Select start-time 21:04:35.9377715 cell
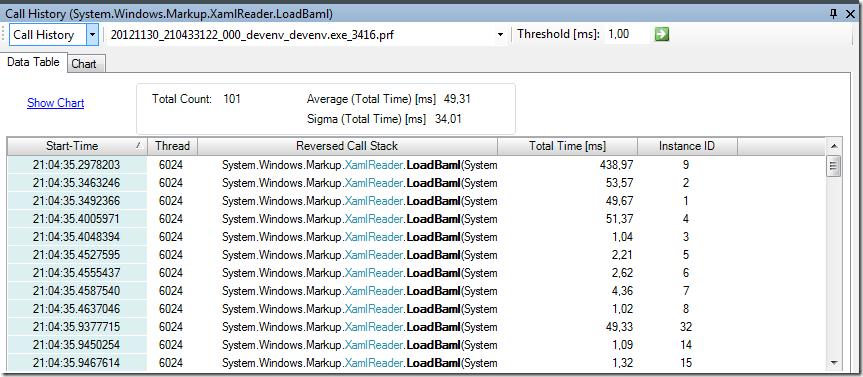The image size is (863, 377). click(77, 327)
